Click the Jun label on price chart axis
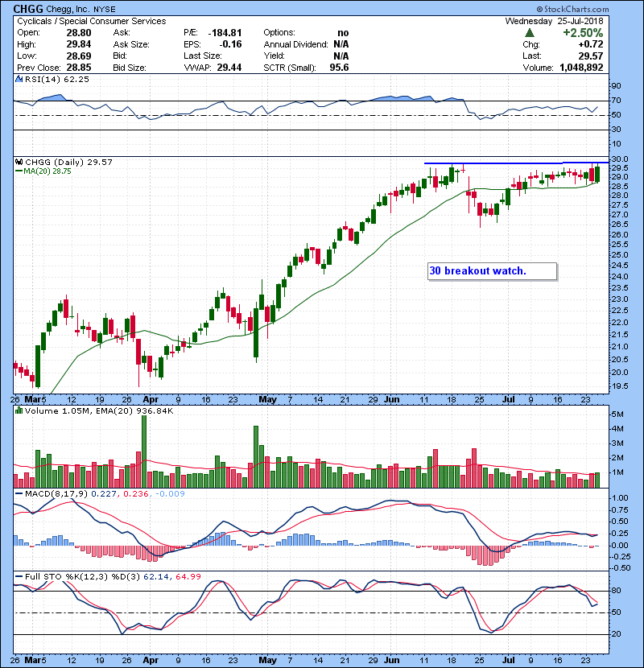The image size is (644, 668). (392, 400)
